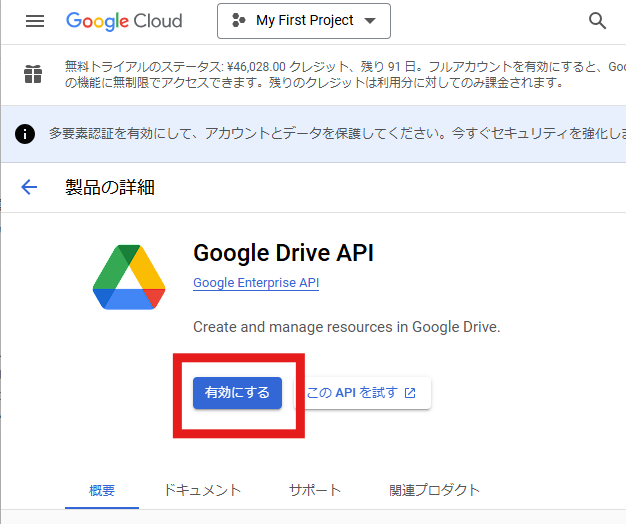Screen dimensions: 626x524
Task: Click the 有効にする button
Action: (237, 393)
